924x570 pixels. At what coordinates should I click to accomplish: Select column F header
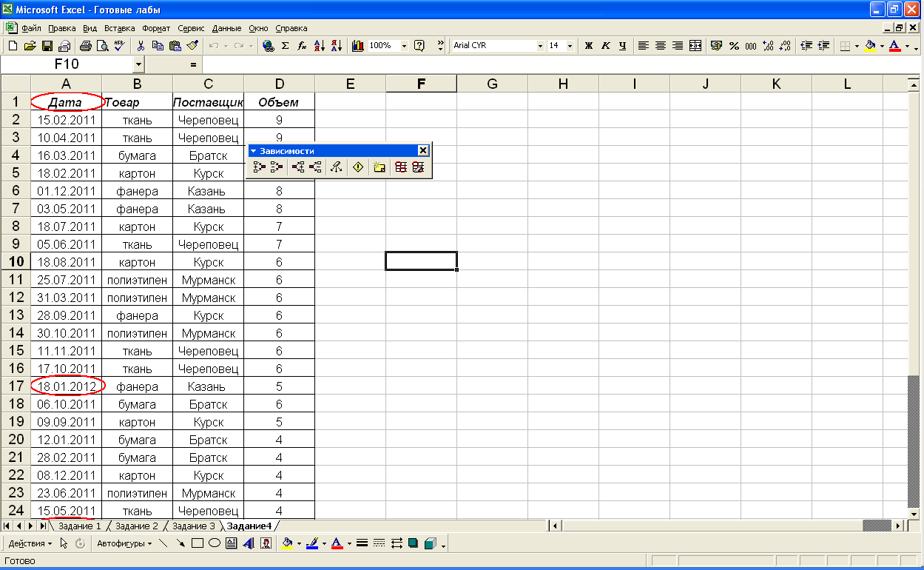click(x=421, y=84)
